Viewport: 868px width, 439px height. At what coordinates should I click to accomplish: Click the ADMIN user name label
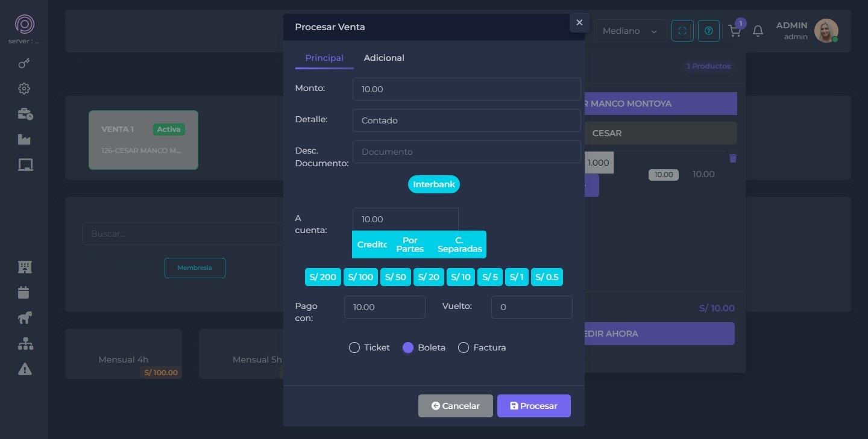point(791,25)
